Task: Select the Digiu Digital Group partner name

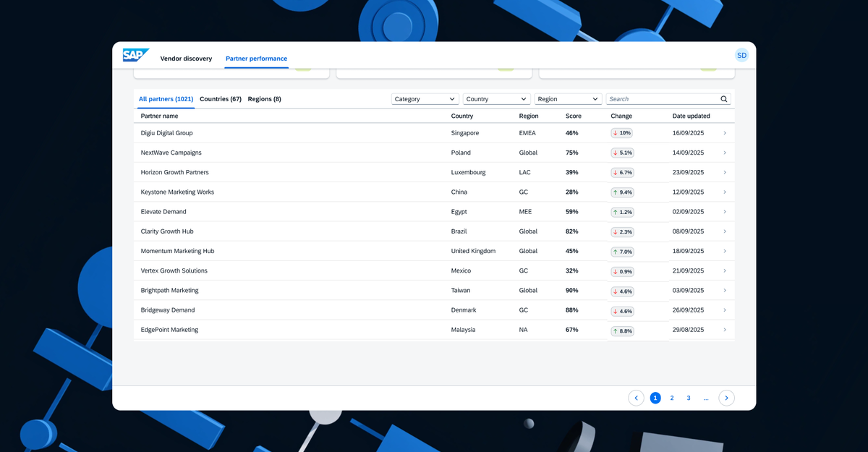Action: pyautogui.click(x=166, y=133)
